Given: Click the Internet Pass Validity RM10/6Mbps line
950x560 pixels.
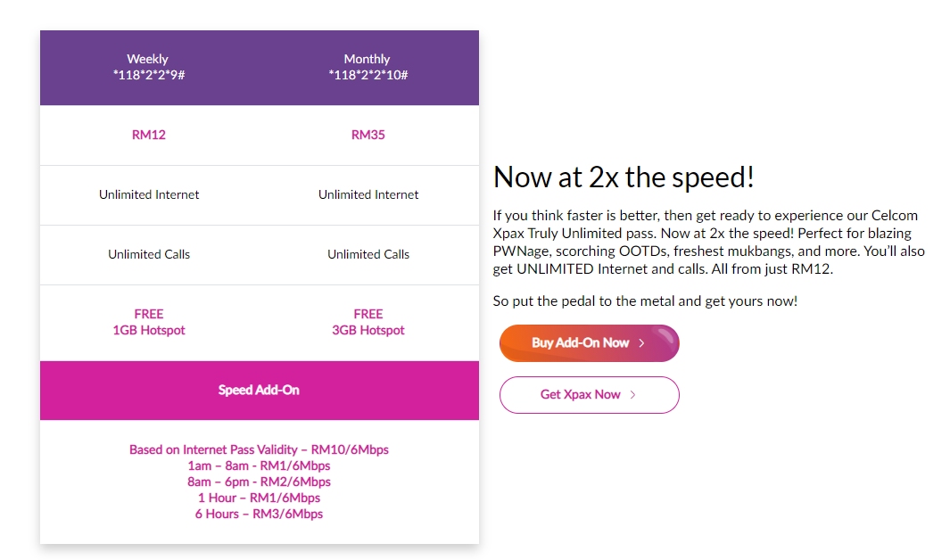Looking at the screenshot, I should tap(259, 450).
